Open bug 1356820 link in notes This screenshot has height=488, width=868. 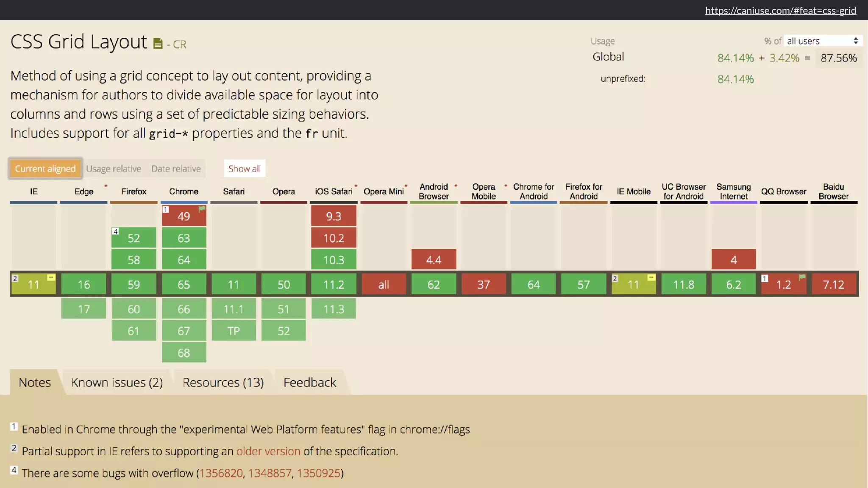[221, 473]
